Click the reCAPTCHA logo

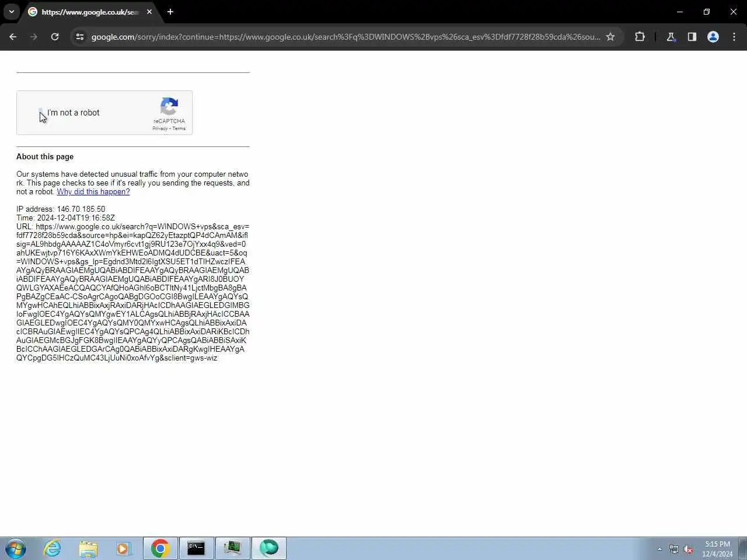pos(169,106)
